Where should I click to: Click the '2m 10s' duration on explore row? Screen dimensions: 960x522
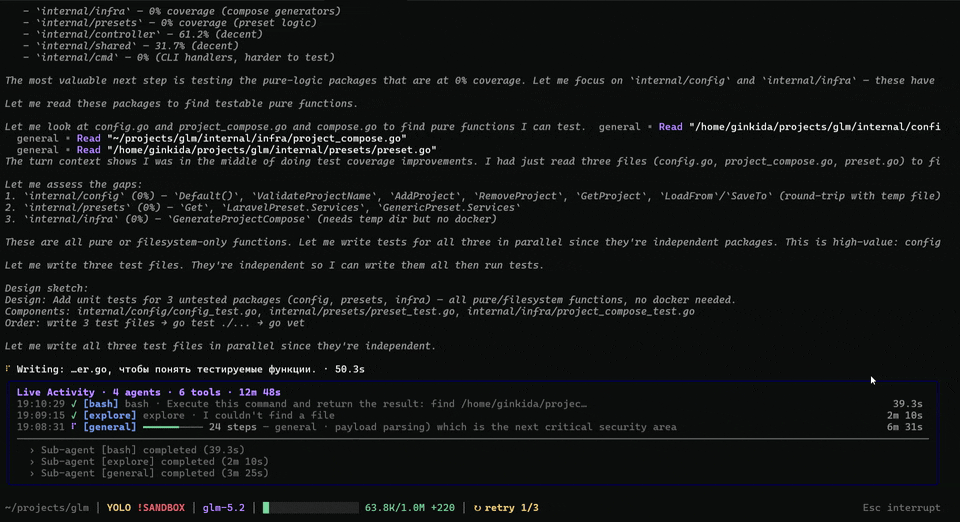pos(904,416)
